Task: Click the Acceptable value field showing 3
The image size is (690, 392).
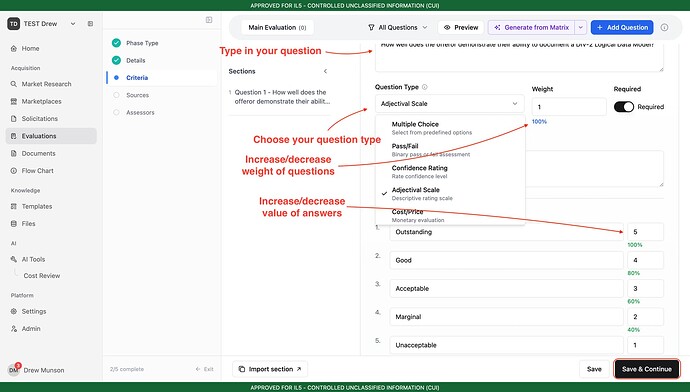Action: pyautogui.click(x=646, y=289)
